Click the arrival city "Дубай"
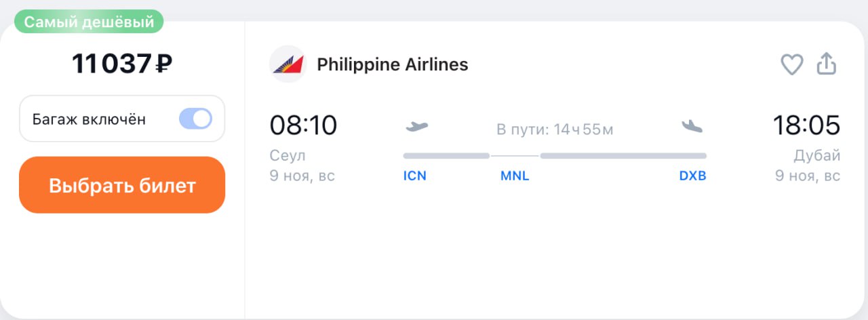The width and height of the screenshot is (868, 320). click(817, 156)
